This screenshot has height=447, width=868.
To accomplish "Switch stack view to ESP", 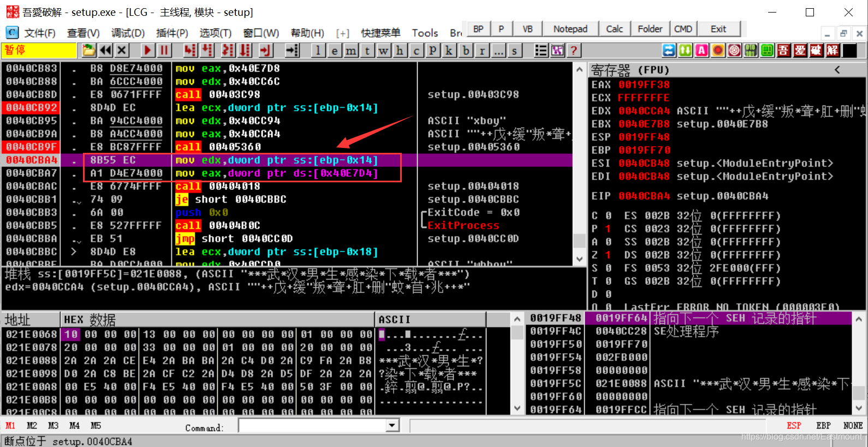I will pyautogui.click(x=794, y=426).
